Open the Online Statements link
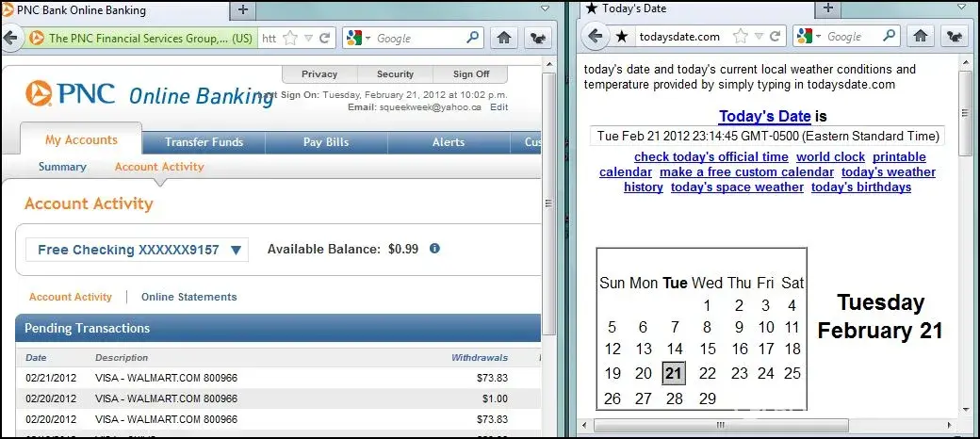The height and width of the screenshot is (439, 980). click(188, 298)
